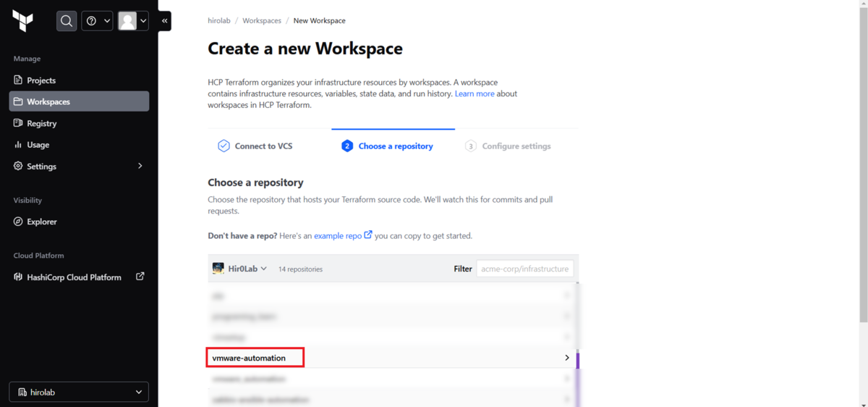
Task: Click the Configure settings step
Action: pos(508,146)
